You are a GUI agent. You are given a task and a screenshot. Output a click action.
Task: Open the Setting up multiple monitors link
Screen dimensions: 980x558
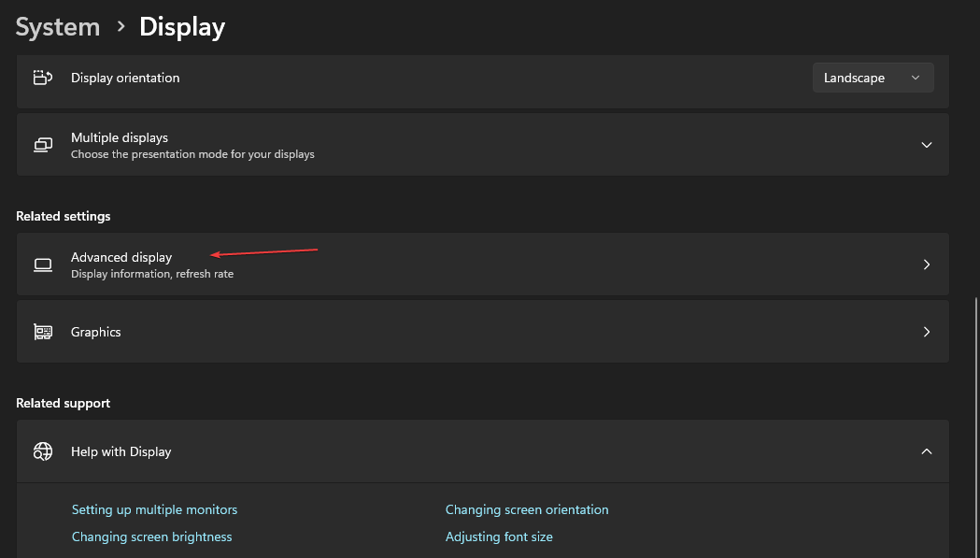coord(154,509)
